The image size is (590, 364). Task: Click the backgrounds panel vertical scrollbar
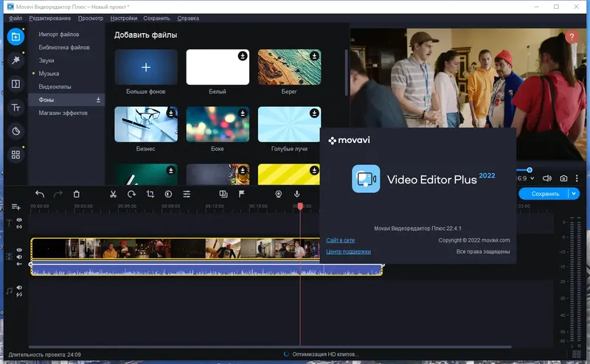point(346,72)
